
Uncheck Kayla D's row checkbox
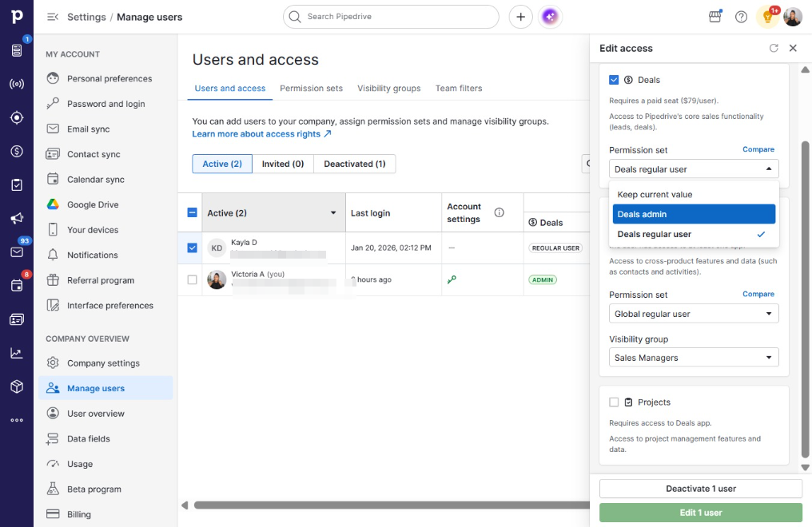[x=192, y=248]
